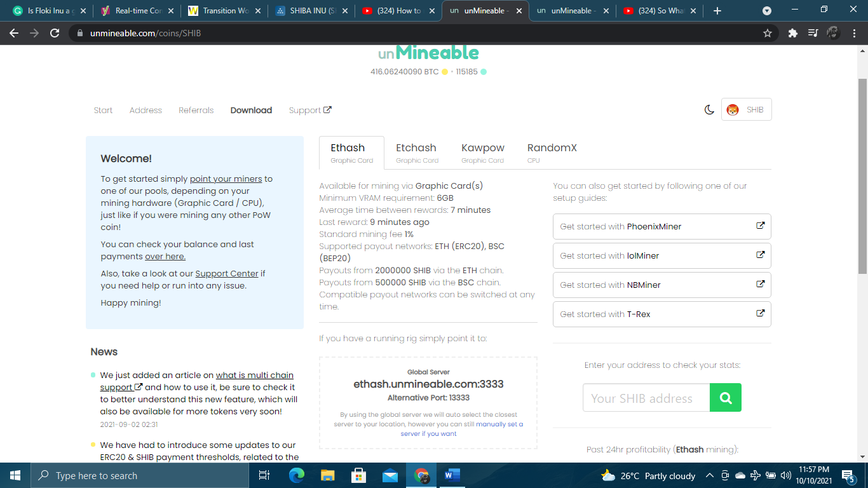Image resolution: width=868 pixels, height=488 pixels.
Task: Select the RandomX CPU tab
Action: point(552,152)
